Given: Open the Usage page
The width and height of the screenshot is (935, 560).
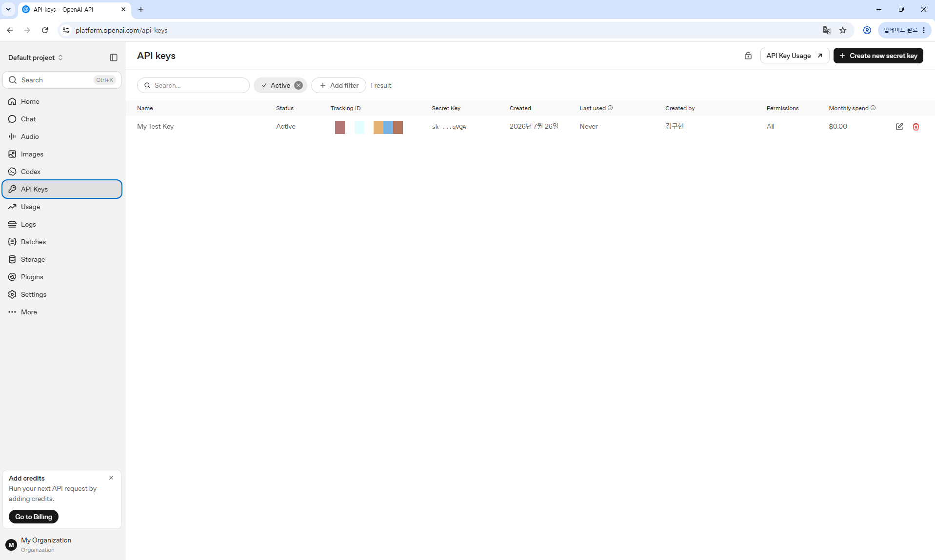Looking at the screenshot, I should pos(62,207).
